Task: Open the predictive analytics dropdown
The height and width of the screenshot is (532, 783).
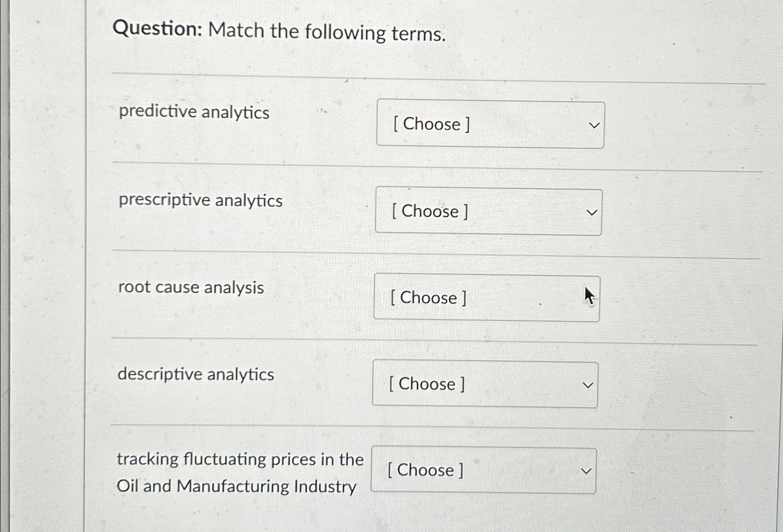Action: [490, 124]
